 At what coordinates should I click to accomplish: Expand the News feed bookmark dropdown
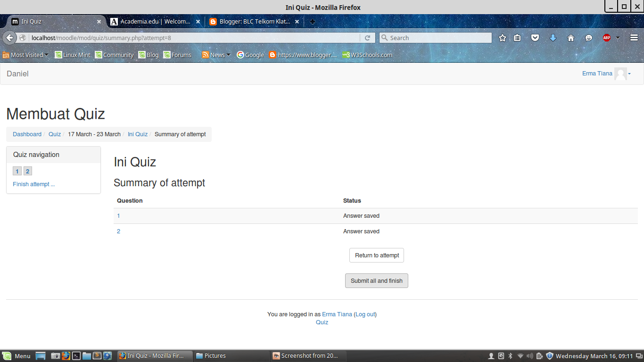click(229, 55)
